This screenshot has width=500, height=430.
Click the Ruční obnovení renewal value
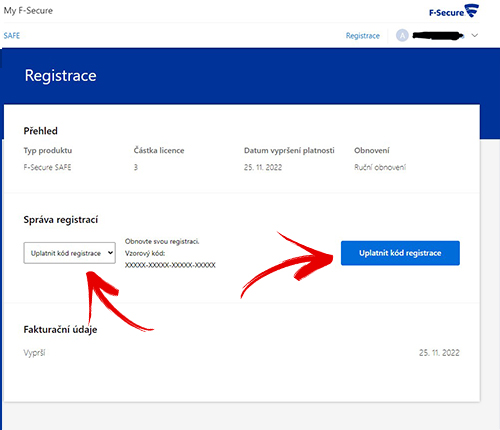pos(380,167)
